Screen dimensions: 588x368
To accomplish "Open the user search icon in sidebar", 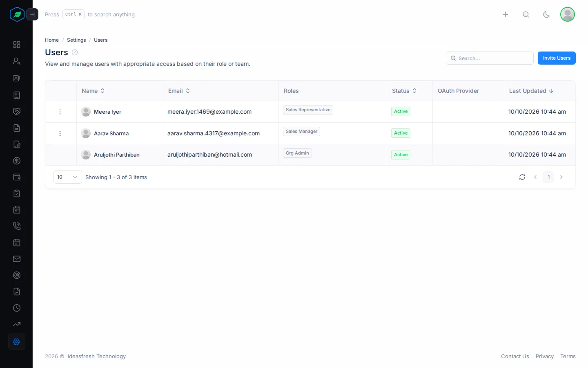I will (x=17, y=61).
